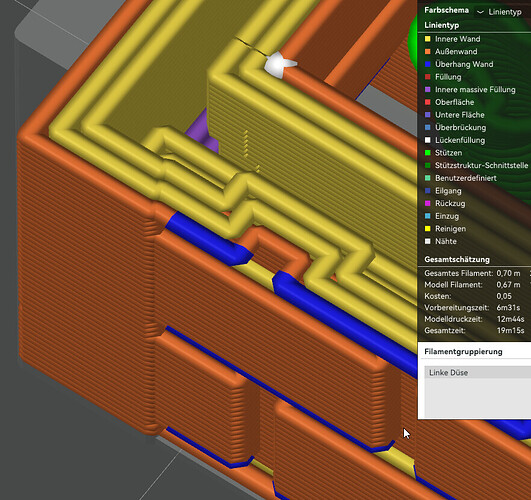Click the Benutzerdefiniert green swatch
The height and width of the screenshot is (500, 531).
click(x=427, y=178)
